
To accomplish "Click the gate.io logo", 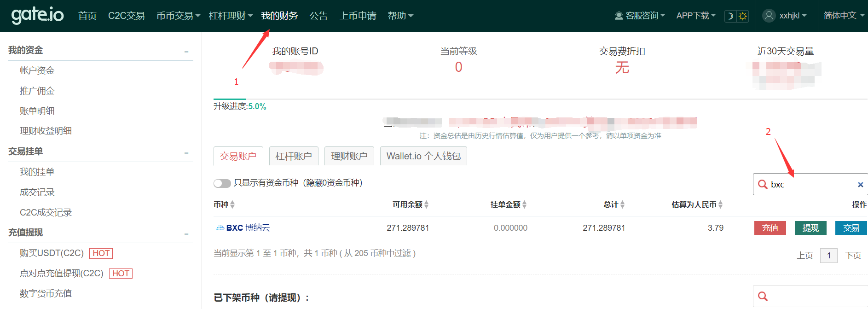I will tap(38, 15).
